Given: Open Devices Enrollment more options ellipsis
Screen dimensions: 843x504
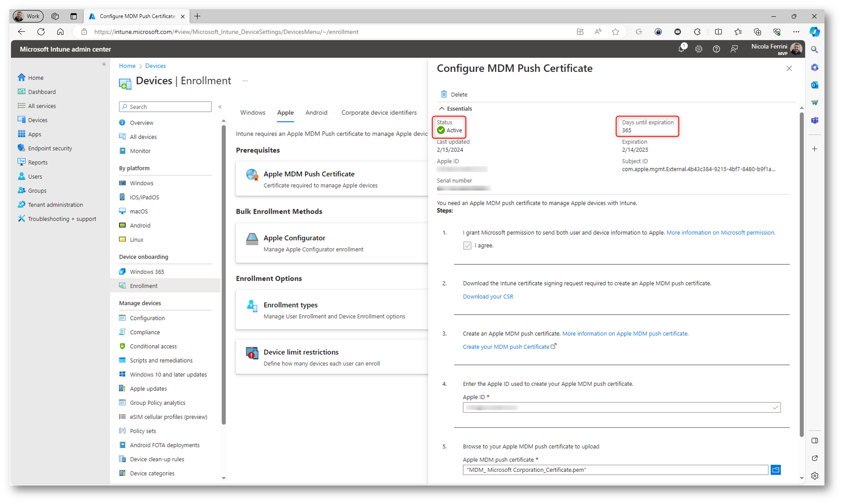Looking at the screenshot, I should (x=245, y=81).
